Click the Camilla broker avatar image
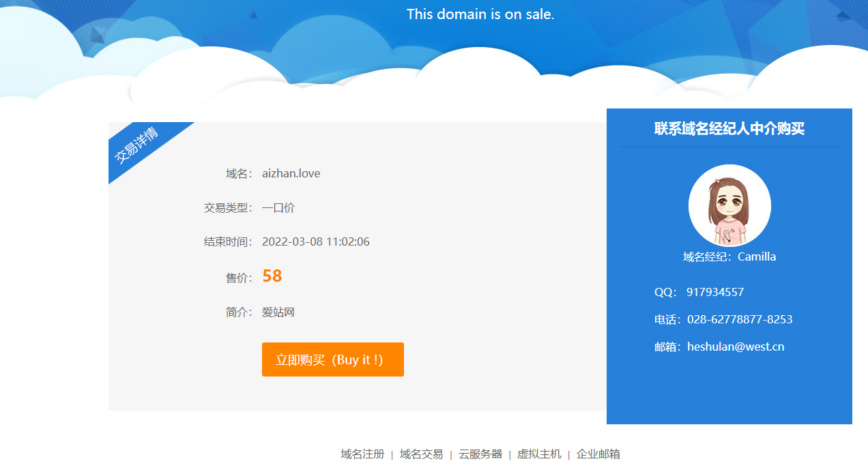This screenshot has height=470, width=868. pos(729,205)
